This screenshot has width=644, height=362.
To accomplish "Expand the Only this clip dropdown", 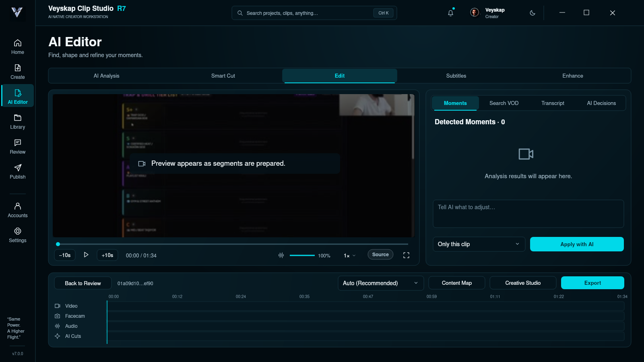I will point(479,244).
